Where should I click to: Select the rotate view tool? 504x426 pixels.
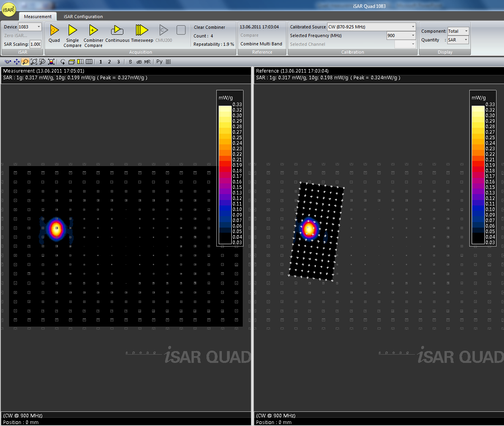8,62
